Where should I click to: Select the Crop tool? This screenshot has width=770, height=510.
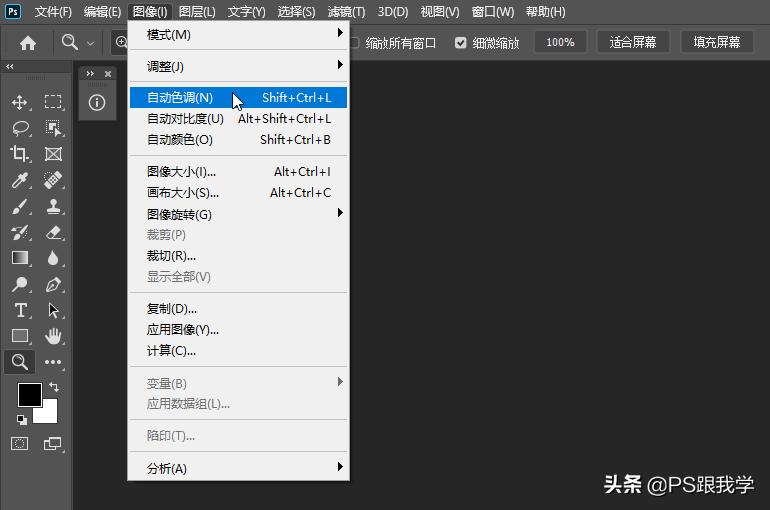(x=20, y=154)
